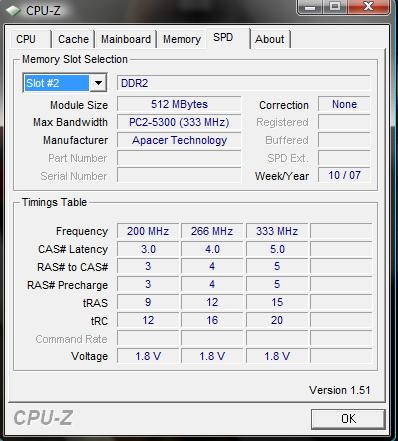398x441 pixels.
Task: Click the CAS# Latency 3.0 cell
Action: tap(148, 249)
